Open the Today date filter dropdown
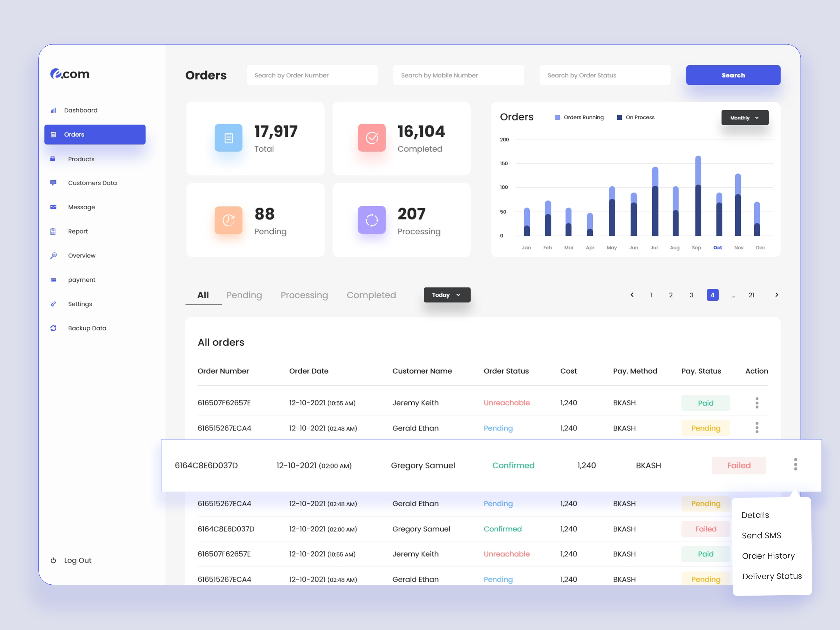The height and width of the screenshot is (630, 840). (x=447, y=295)
